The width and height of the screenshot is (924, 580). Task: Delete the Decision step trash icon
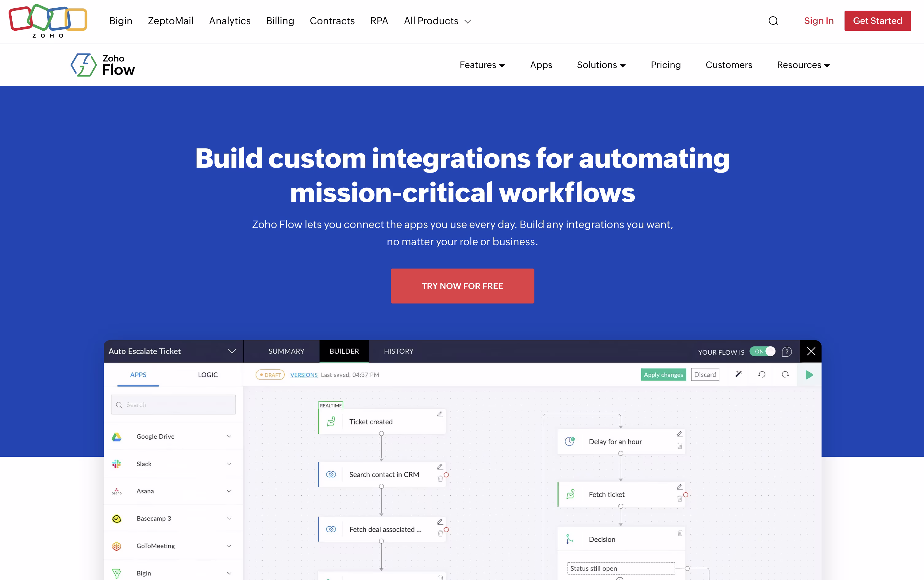point(680,533)
